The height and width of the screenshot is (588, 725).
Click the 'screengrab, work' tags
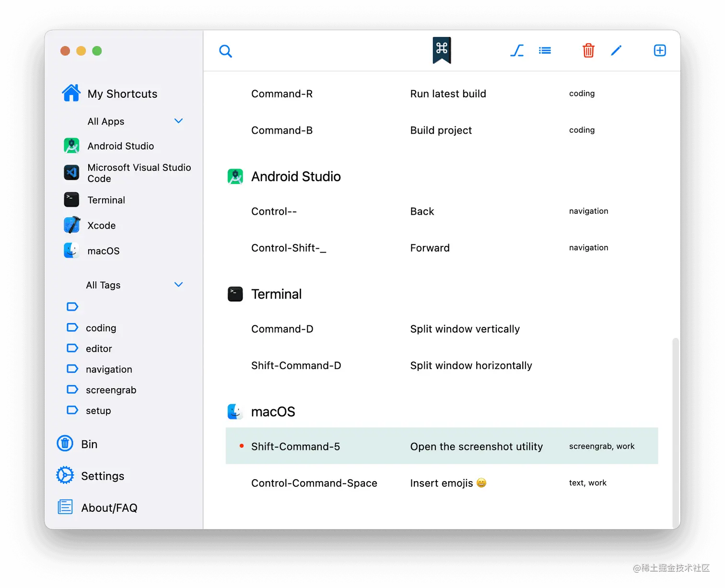602,447
